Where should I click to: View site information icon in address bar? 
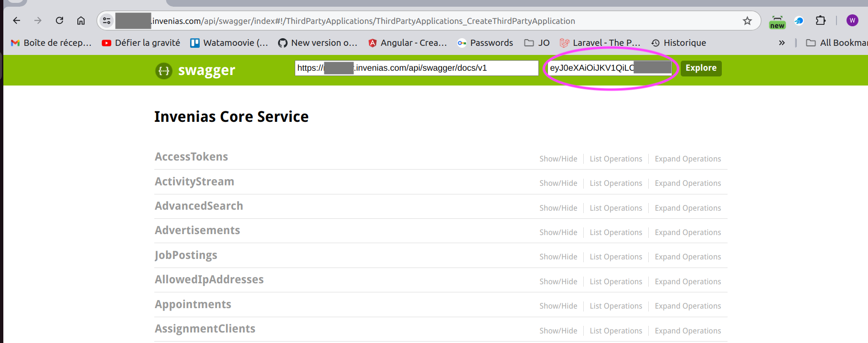pyautogui.click(x=107, y=21)
